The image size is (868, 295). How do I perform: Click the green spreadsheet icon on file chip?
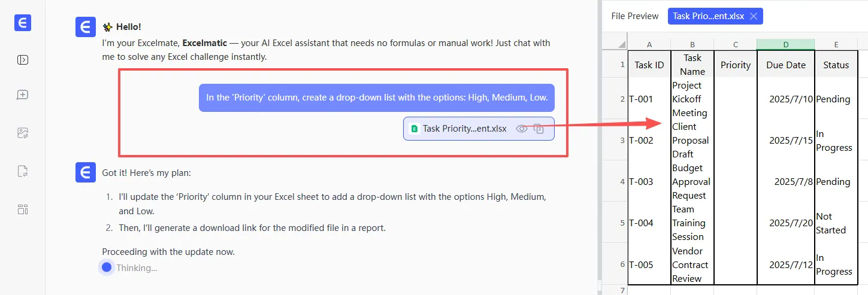point(414,129)
